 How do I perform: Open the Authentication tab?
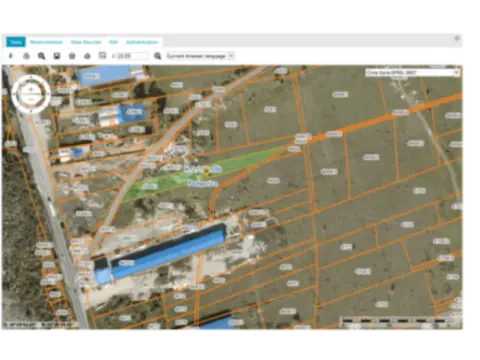[x=142, y=42]
